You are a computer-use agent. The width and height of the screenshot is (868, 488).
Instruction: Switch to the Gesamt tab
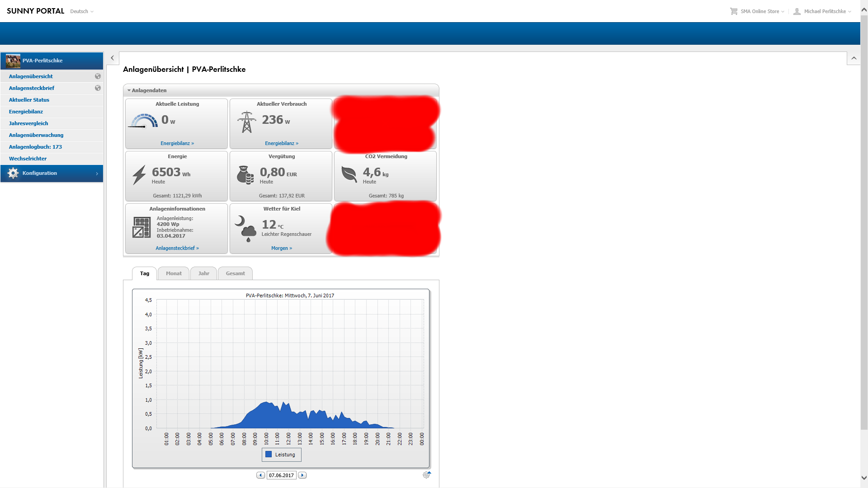[x=235, y=273]
